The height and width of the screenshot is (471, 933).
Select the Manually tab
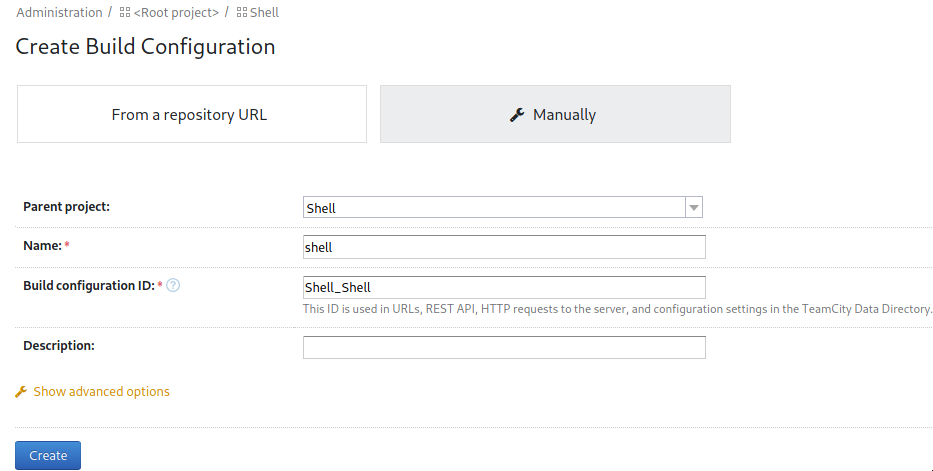coord(555,114)
